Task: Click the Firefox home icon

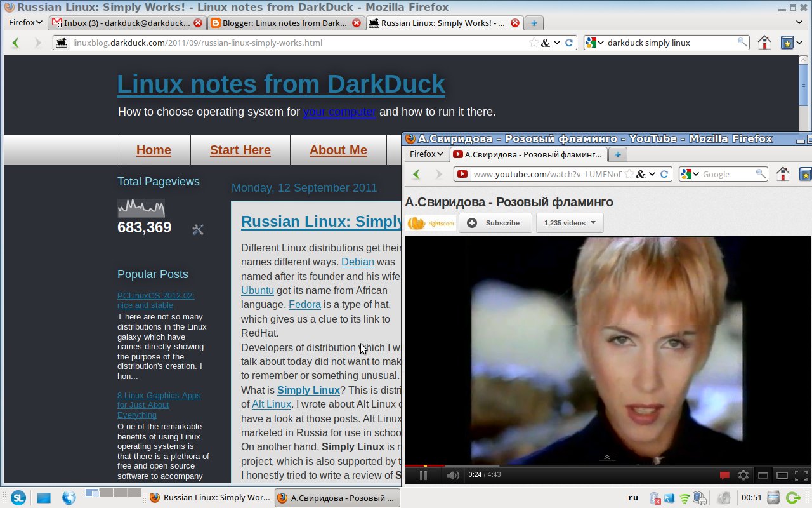Action: tap(764, 42)
